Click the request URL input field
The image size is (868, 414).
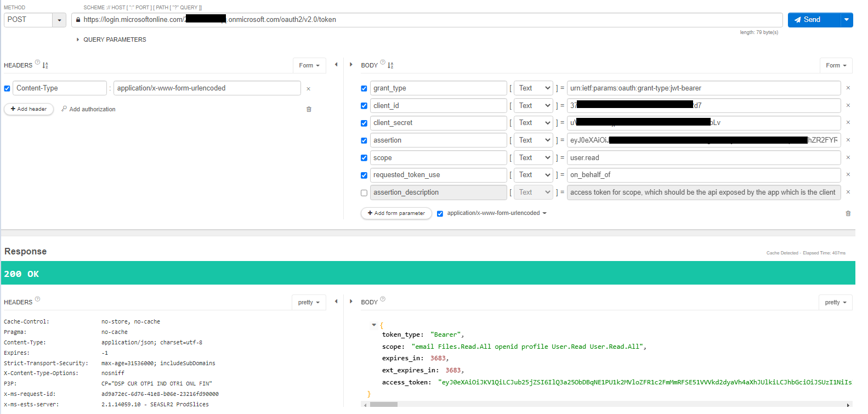coord(427,20)
